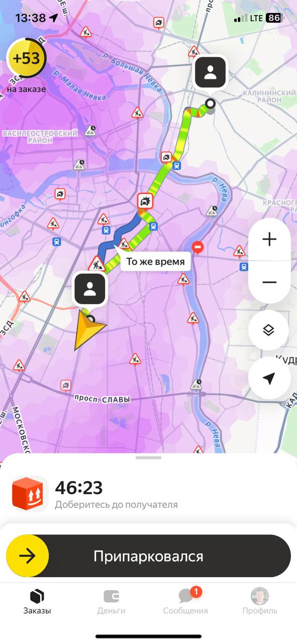Expand the bottom sheet using its drag handle
The image size is (297, 644).
tap(148, 458)
